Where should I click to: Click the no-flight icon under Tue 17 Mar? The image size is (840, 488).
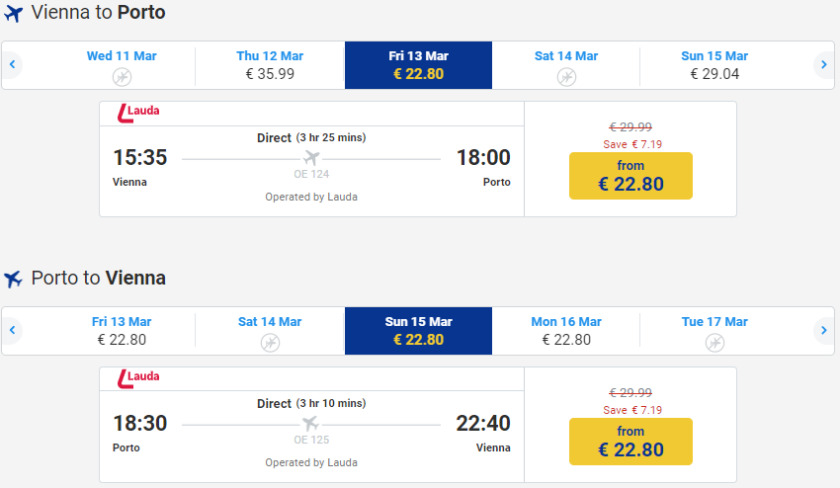click(713, 343)
